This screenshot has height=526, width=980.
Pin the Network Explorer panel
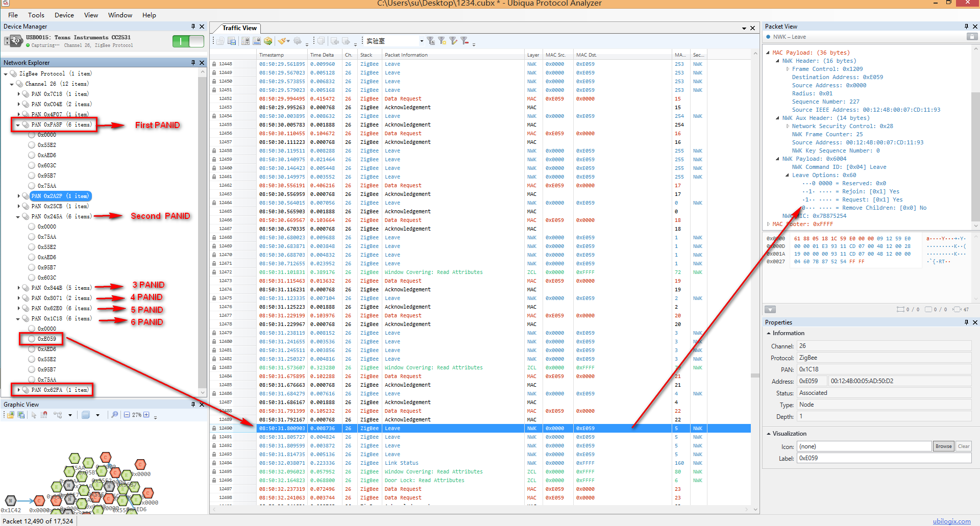(193, 63)
